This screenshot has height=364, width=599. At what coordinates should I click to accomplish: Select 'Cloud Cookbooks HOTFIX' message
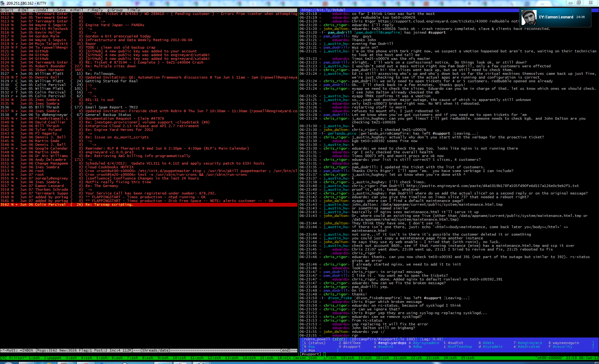[149, 167]
